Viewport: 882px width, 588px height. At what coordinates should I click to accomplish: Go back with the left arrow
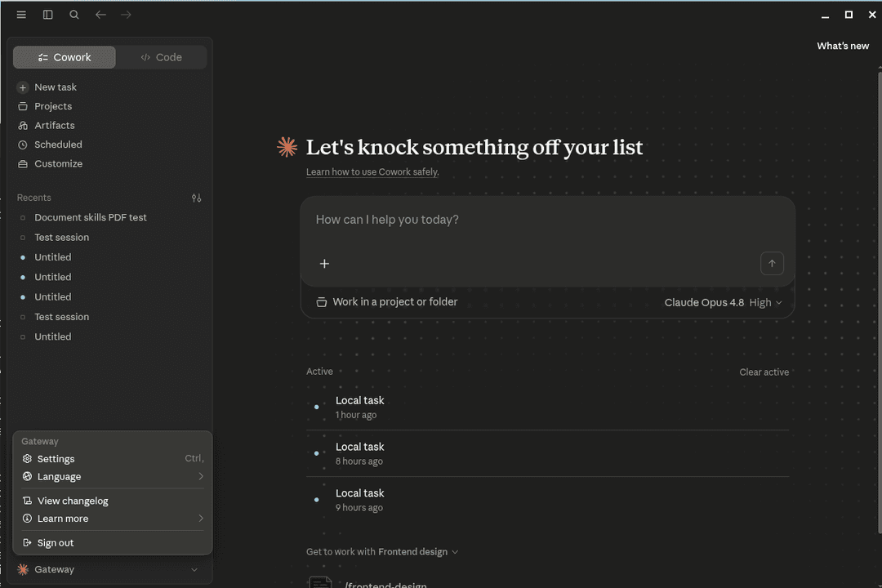click(100, 15)
